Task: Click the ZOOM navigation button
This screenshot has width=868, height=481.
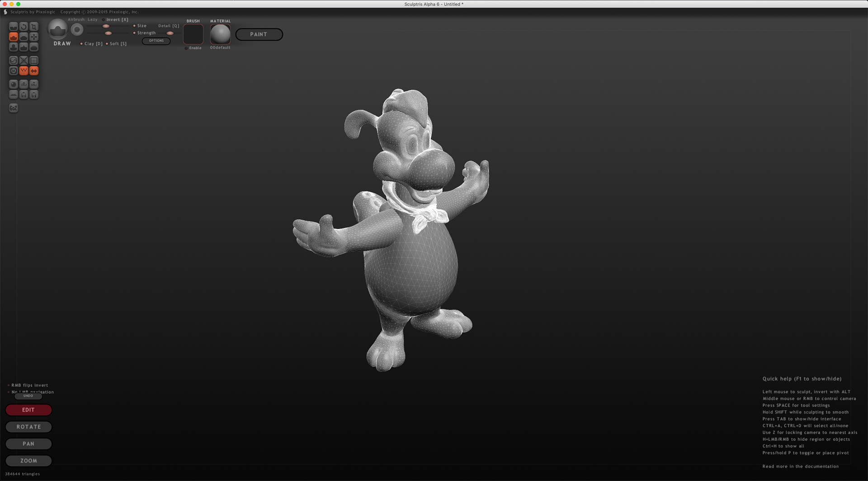Action: [x=28, y=461]
